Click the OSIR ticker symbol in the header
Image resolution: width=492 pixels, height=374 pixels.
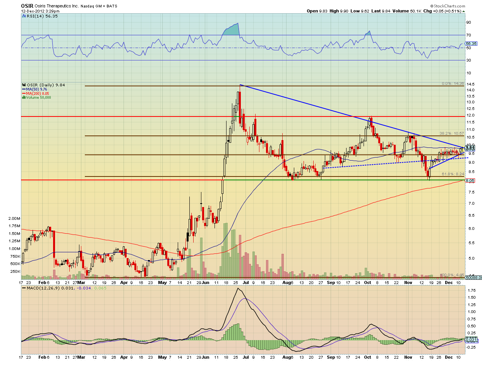(x=27, y=6)
